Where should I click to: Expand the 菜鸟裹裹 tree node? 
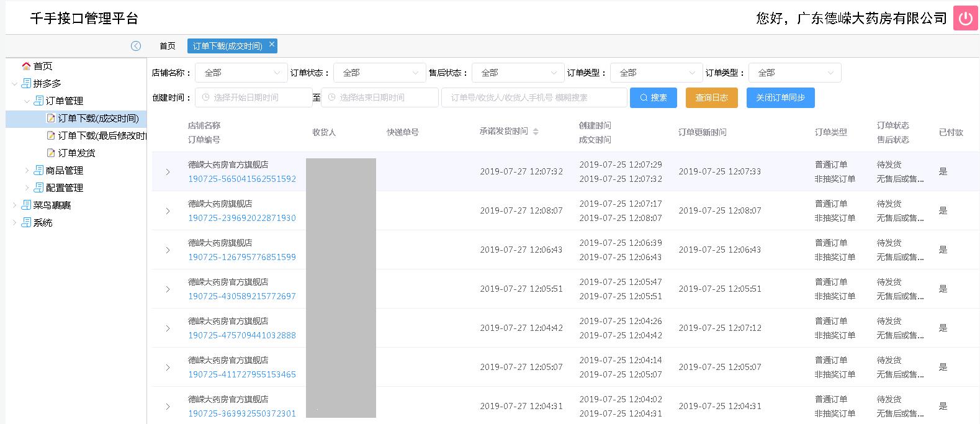pyautogui.click(x=14, y=205)
